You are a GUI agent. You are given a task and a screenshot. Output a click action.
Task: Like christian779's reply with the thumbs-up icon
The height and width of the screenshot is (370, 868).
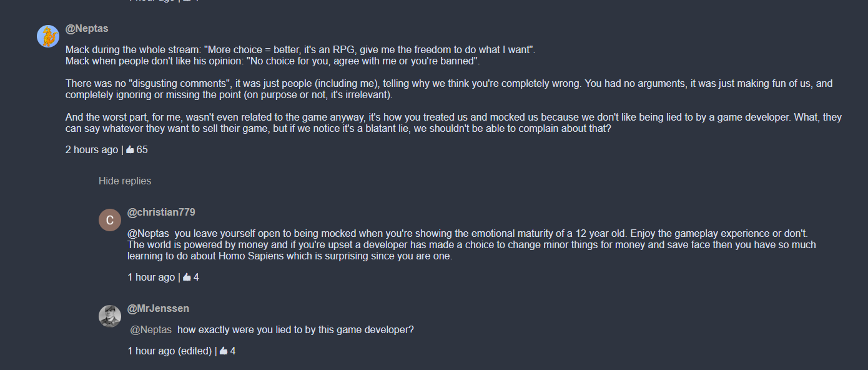point(187,277)
